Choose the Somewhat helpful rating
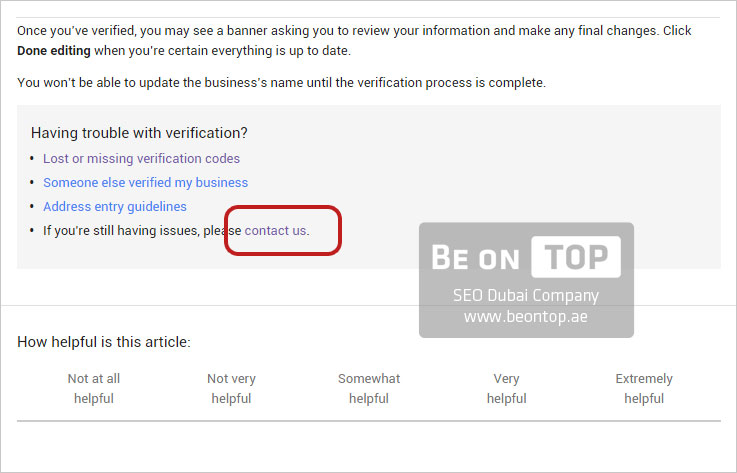 [369, 388]
